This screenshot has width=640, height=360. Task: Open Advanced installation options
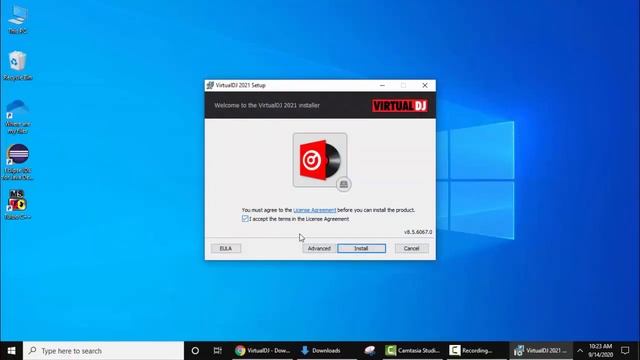tap(319, 248)
